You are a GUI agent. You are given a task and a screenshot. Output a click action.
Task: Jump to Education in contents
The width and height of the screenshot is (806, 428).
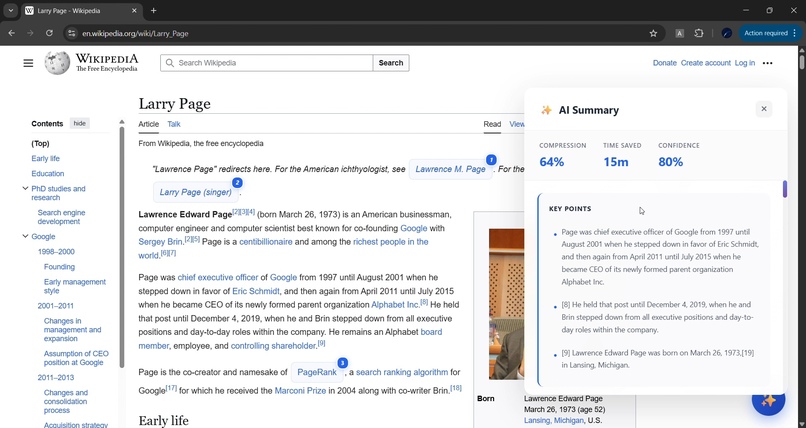[48, 174]
